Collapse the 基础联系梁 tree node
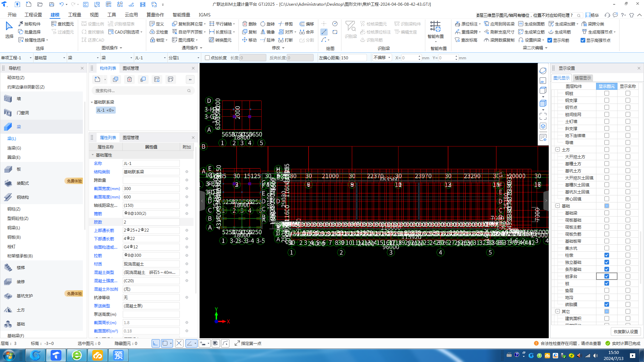Image resolution: width=644 pixels, height=362 pixels. pyautogui.click(x=92, y=102)
